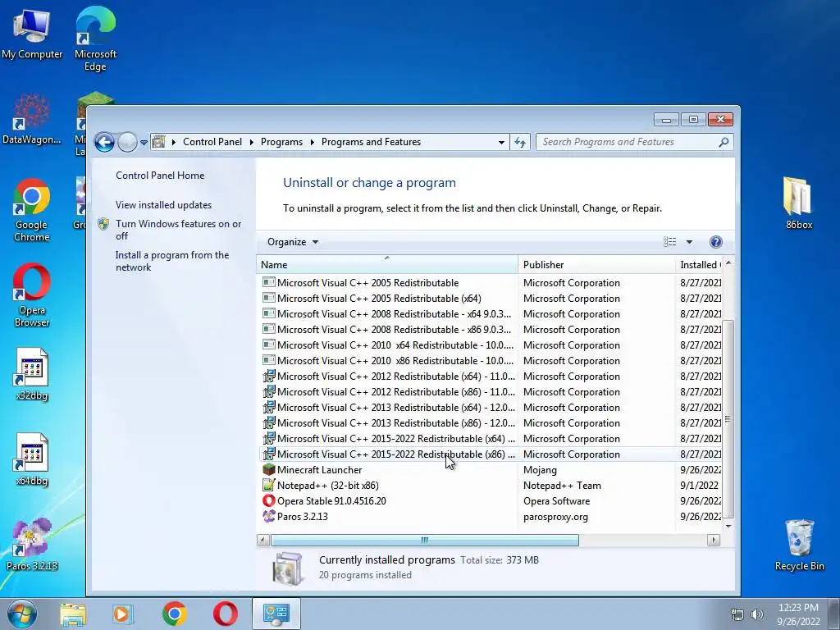Open Chrome from the taskbar
Viewport: 840px width, 630px height.
pos(174,614)
